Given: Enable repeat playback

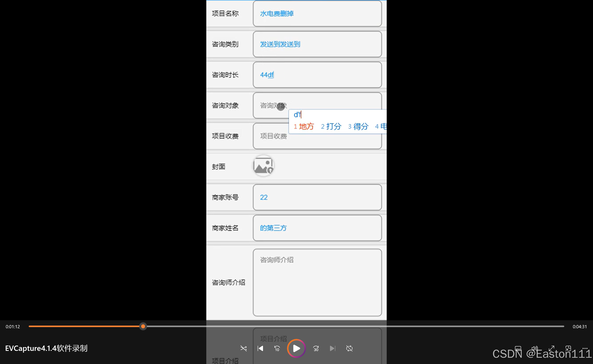Looking at the screenshot, I should 349,348.
